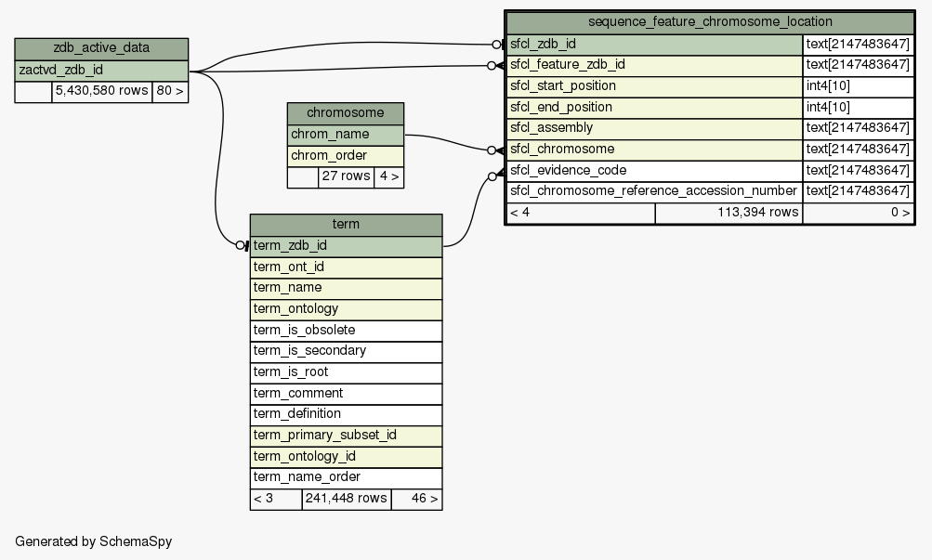Viewport: 932px width, 560px height.
Task: Select the term table header
Action: click(x=346, y=225)
